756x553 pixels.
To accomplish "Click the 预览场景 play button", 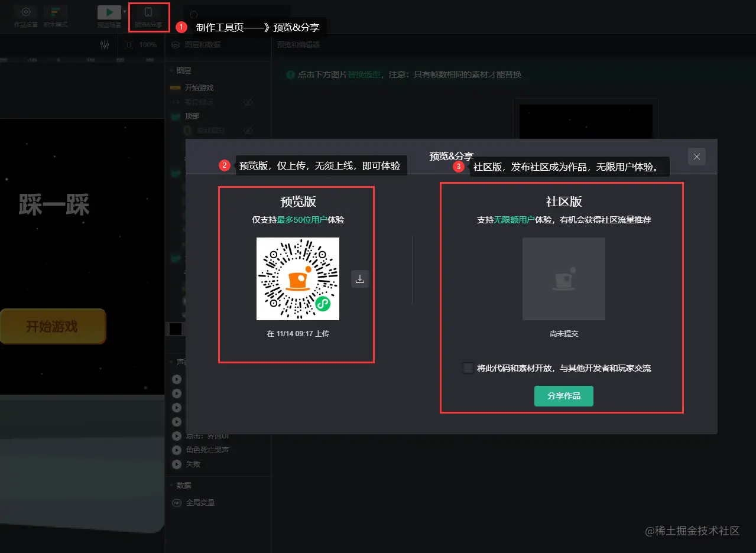I will (x=109, y=12).
